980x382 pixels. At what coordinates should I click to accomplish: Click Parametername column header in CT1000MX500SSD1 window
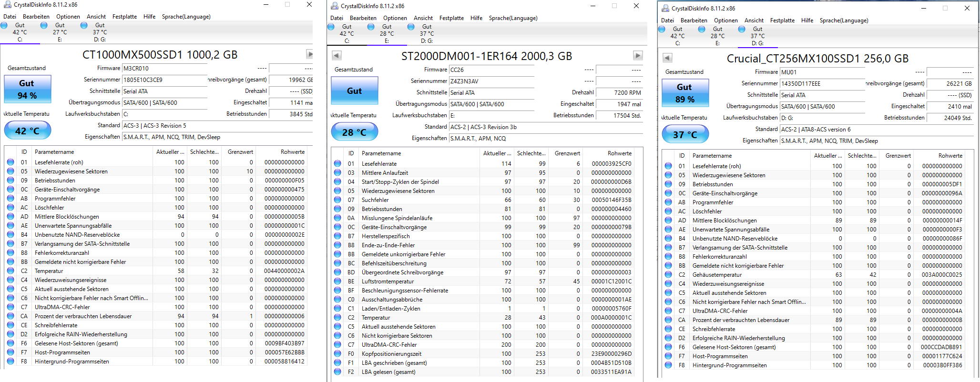coord(92,152)
